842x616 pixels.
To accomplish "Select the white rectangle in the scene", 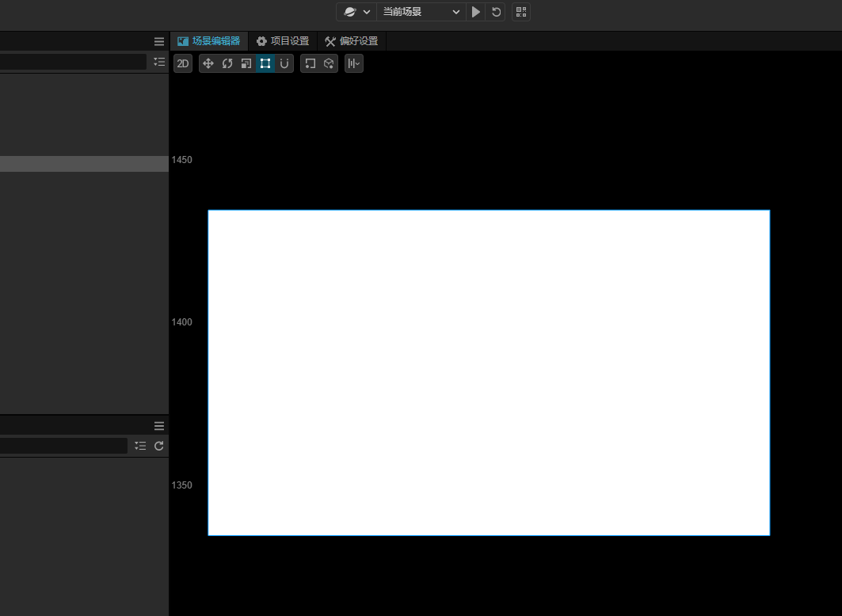I will point(489,372).
